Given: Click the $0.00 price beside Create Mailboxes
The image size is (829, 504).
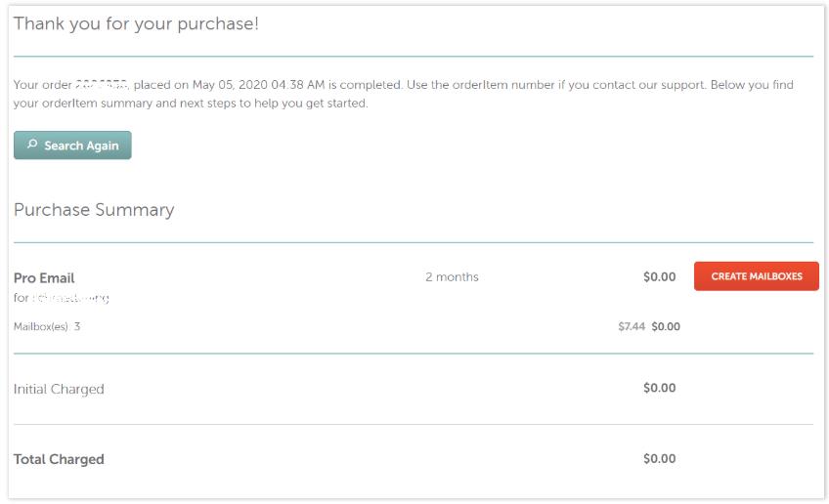Looking at the screenshot, I should pyautogui.click(x=659, y=276).
